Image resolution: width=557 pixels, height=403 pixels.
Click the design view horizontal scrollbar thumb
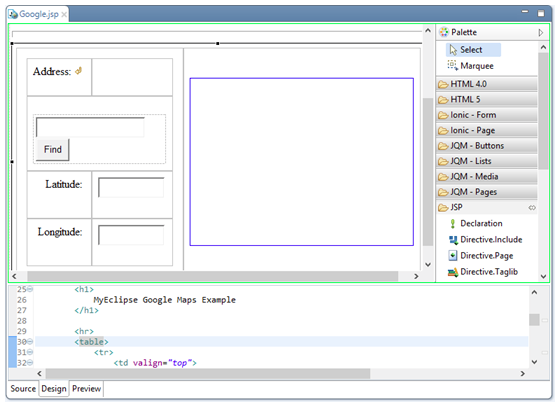213,276
